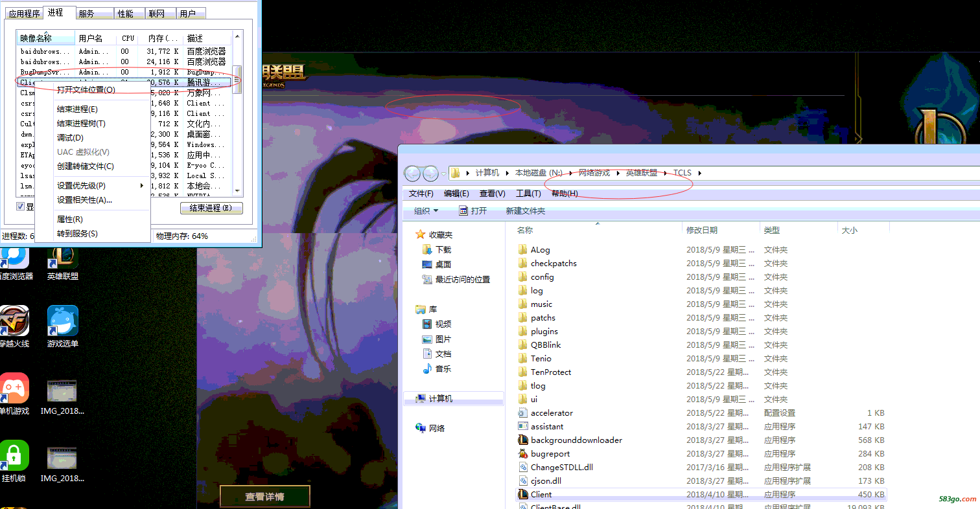Click the Explorer back navigation arrow
This screenshot has width=980, height=509.
tap(412, 174)
